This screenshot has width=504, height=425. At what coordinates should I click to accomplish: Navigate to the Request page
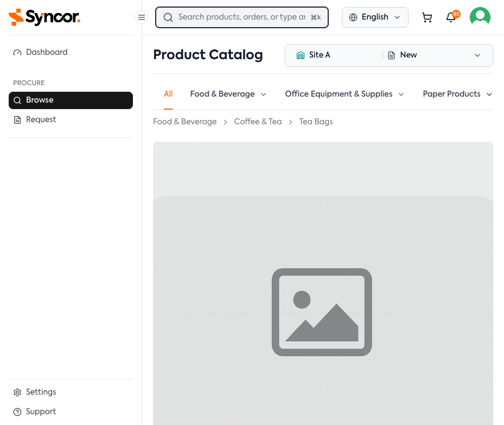click(x=41, y=119)
